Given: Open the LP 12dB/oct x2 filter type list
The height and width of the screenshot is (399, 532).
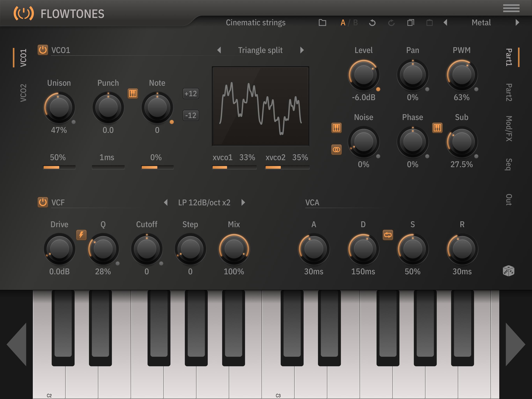Looking at the screenshot, I should 204,202.
